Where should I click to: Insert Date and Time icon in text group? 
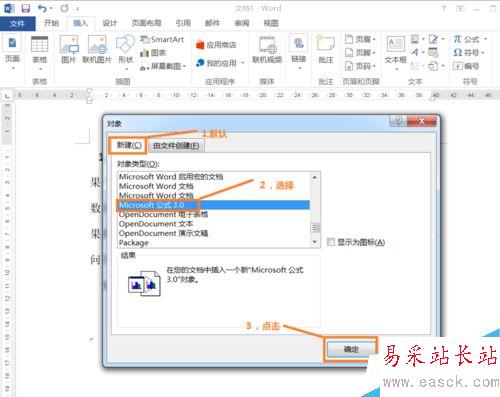[433, 52]
